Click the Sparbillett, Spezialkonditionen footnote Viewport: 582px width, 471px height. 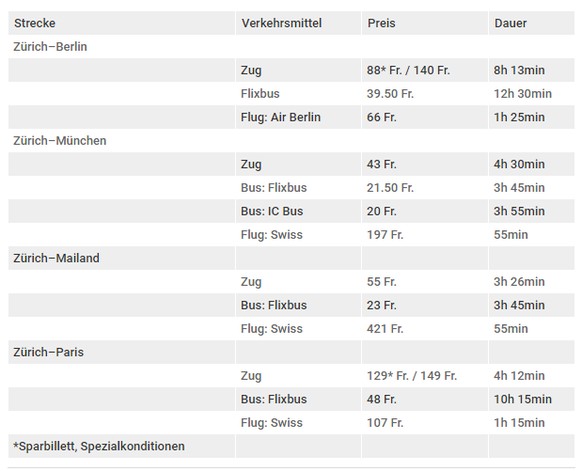tap(99, 446)
